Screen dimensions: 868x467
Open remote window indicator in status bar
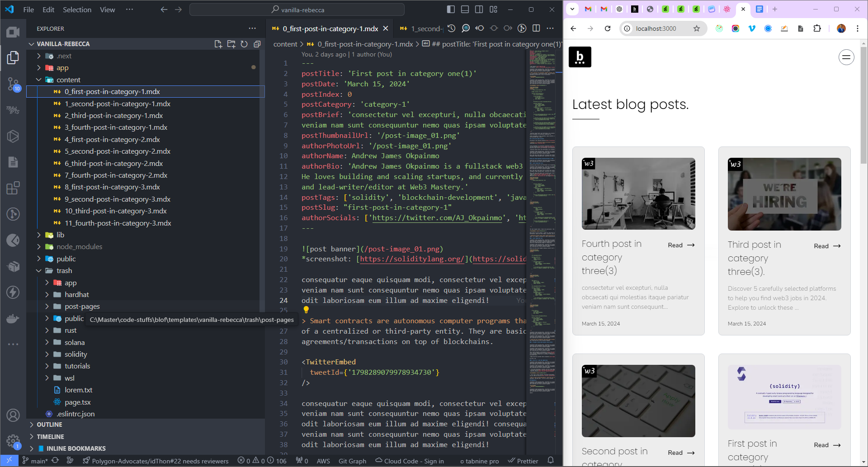click(9, 461)
